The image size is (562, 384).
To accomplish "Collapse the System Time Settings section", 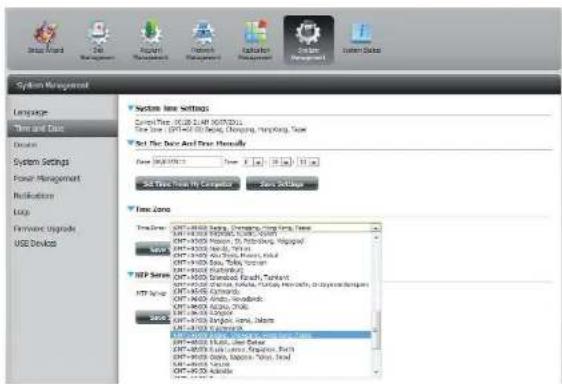I will tap(131, 108).
